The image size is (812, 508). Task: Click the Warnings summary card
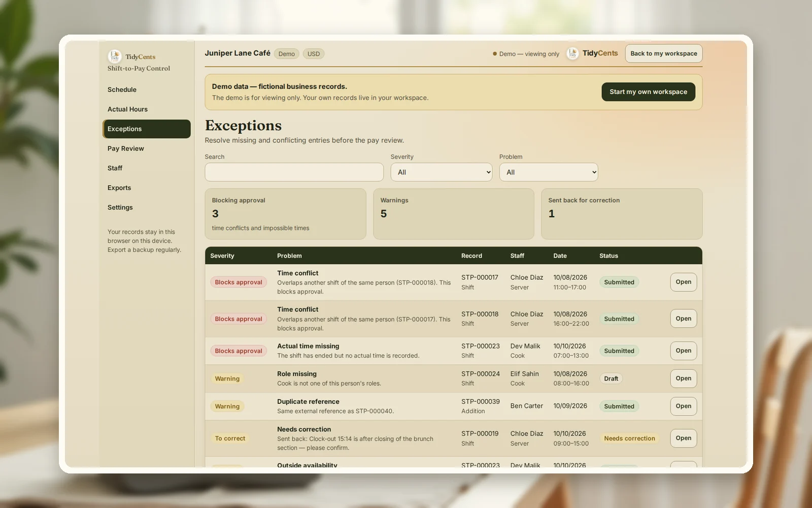tap(453, 214)
